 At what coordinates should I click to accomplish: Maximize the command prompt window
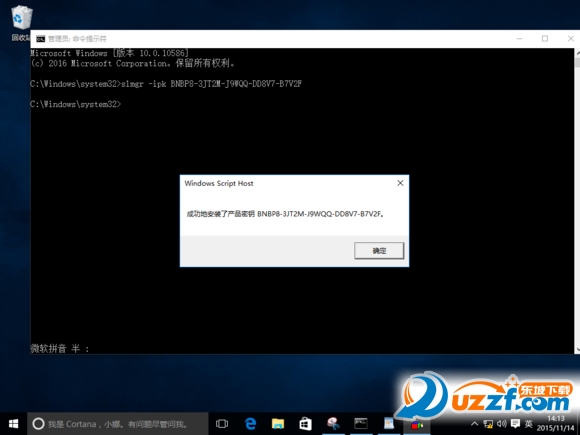(544, 39)
